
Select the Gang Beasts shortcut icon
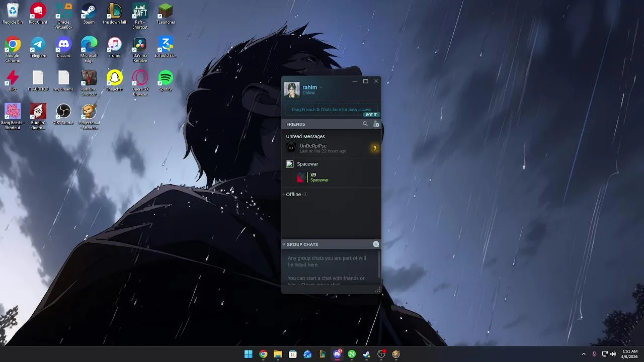(x=13, y=116)
